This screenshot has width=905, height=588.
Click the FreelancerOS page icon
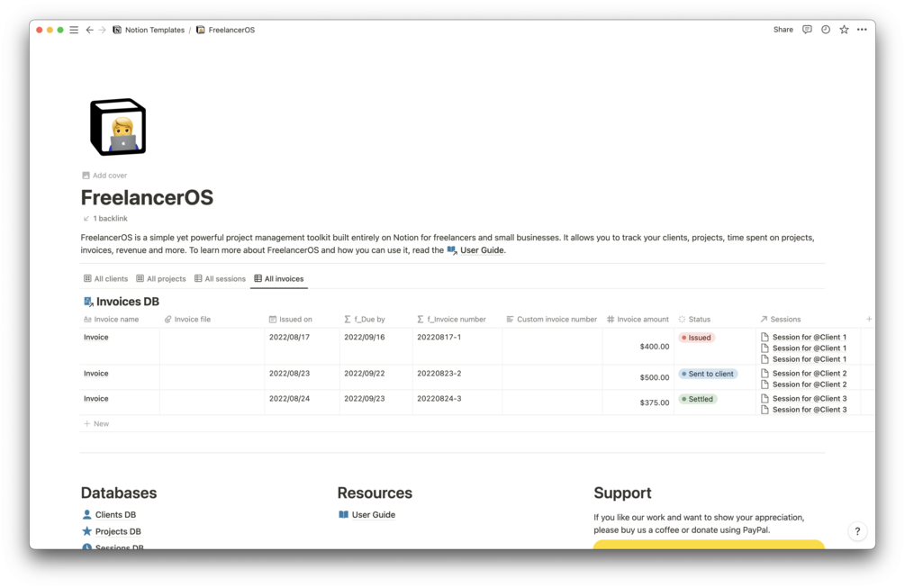(x=118, y=127)
